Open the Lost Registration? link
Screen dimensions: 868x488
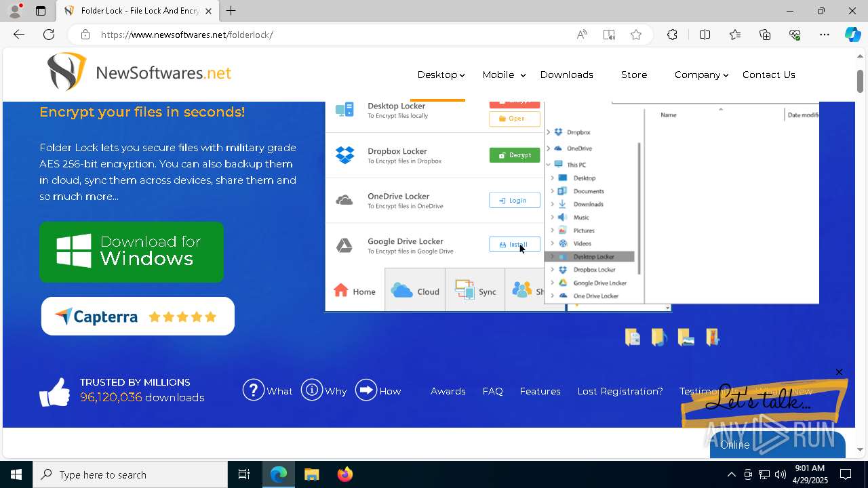pos(620,391)
